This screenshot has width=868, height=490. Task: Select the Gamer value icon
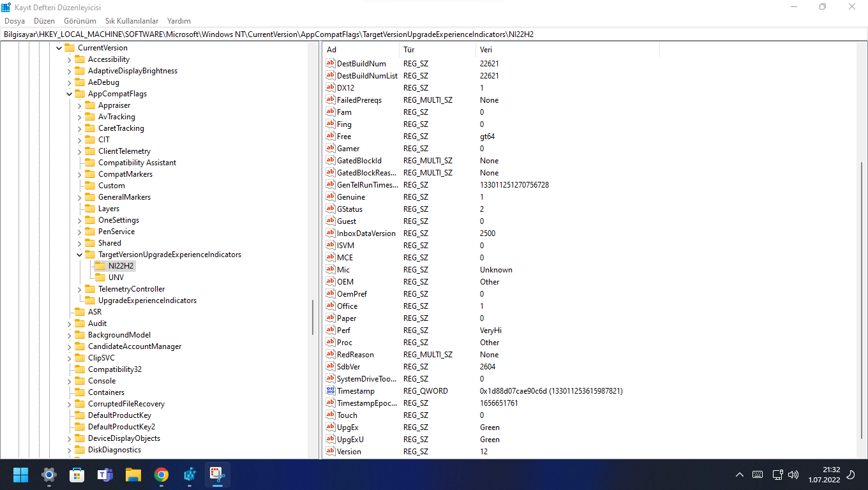pyautogui.click(x=331, y=148)
